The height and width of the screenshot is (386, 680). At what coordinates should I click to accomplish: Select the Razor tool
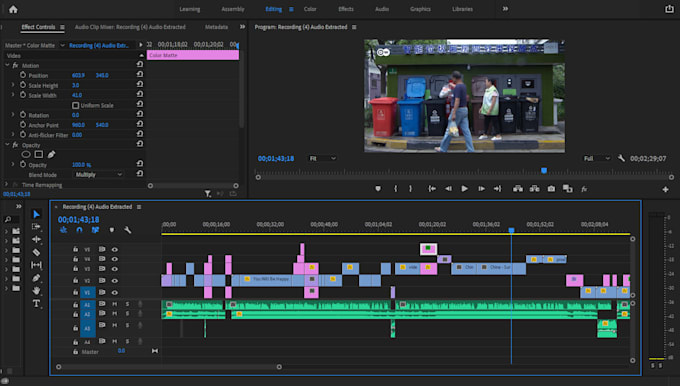click(36, 252)
